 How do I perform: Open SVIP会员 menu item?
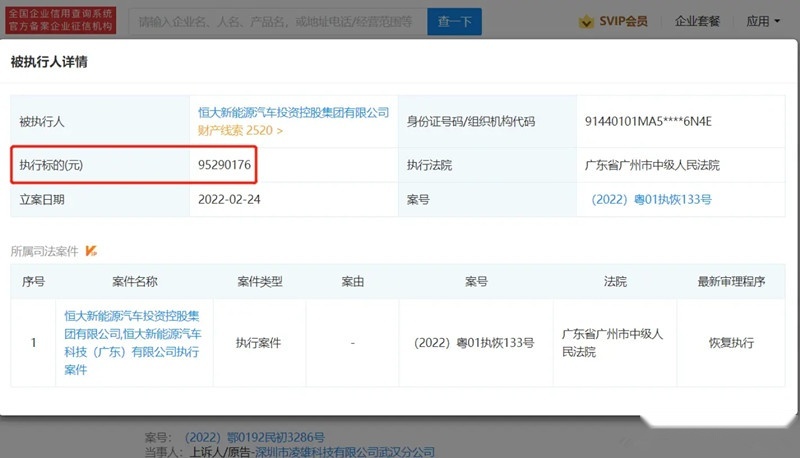(623, 21)
